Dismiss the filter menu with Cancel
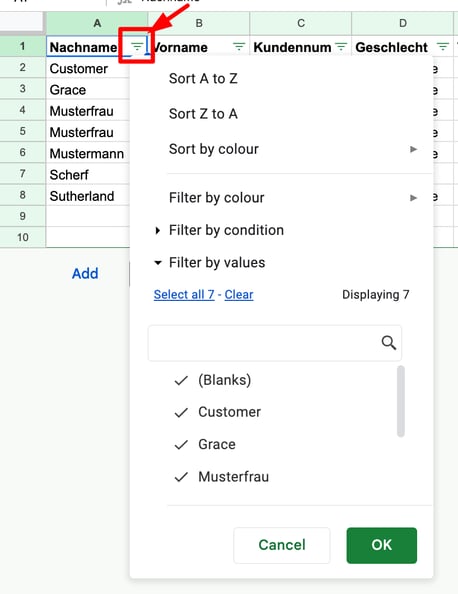This screenshot has height=594, width=458. (x=282, y=545)
